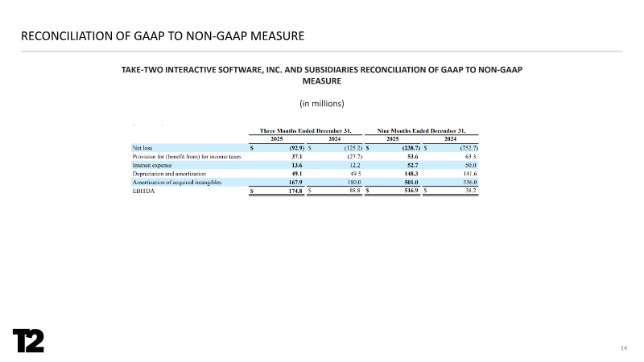
Task: Select the amortization value 501.0
Action: pyautogui.click(x=408, y=183)
